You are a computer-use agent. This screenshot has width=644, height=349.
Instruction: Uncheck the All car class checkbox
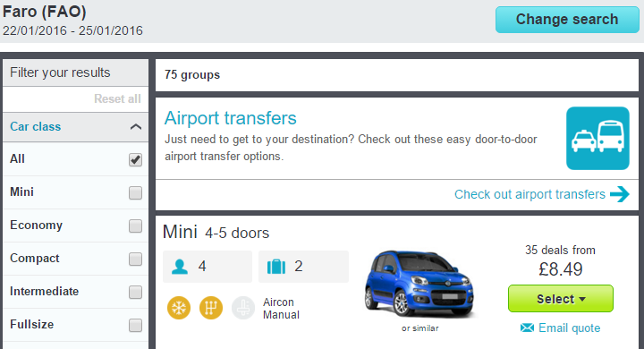point(136,159)
